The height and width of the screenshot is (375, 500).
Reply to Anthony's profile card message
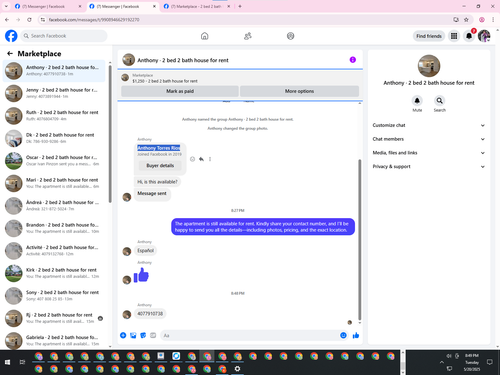point(201,159)
